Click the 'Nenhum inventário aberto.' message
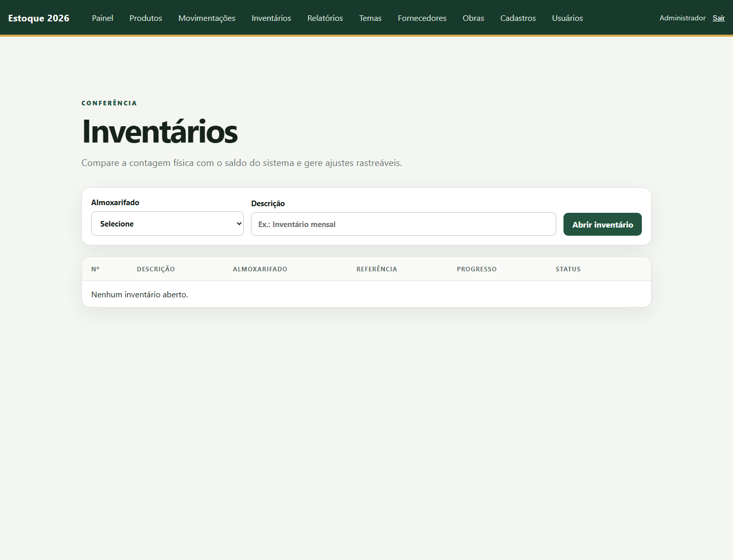733x560 pixels. click(x=139, y=294)
